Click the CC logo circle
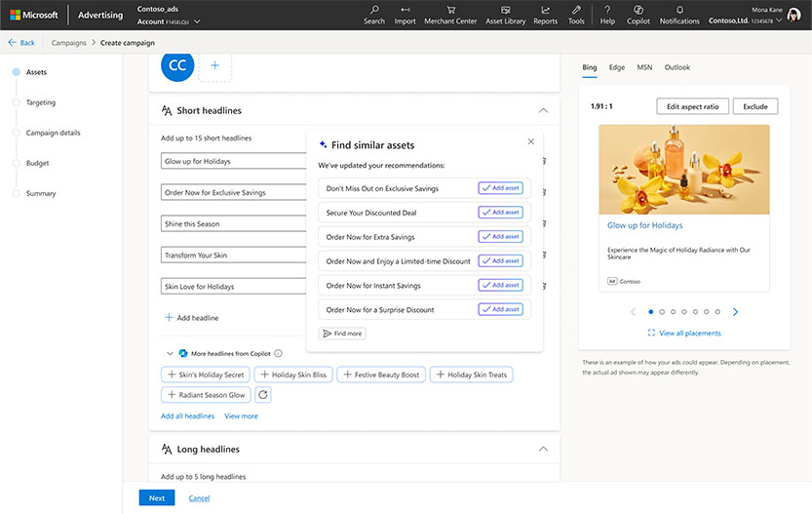This screenshot has height=514, width=812. tap(177, 65)
